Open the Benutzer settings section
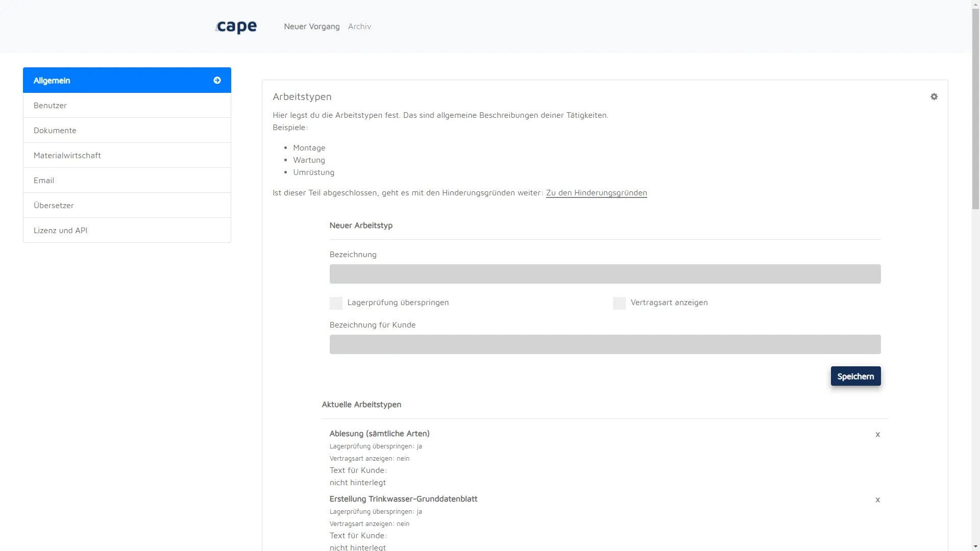The width and height of the screenshot is (980, 551). coord(127,105)
